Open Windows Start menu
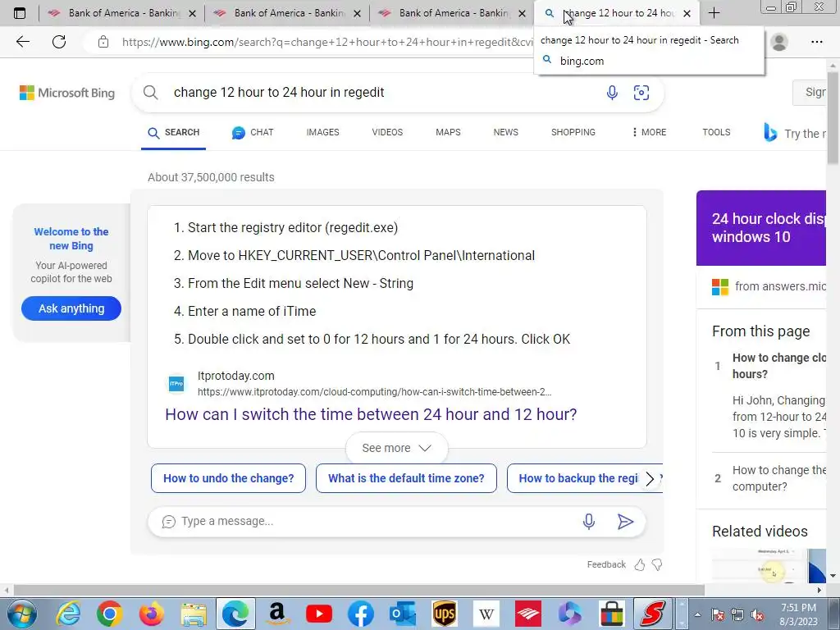 (x=22, y=614)
